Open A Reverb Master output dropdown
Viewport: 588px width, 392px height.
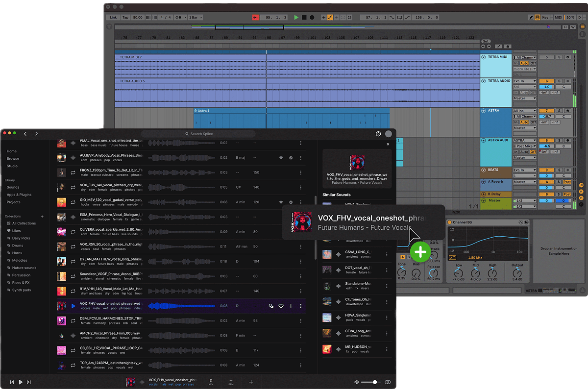pos(525,182)
